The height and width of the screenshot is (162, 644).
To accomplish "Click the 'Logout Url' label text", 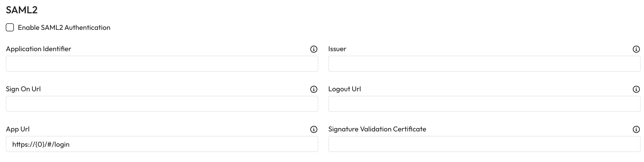I will [344, 89].
